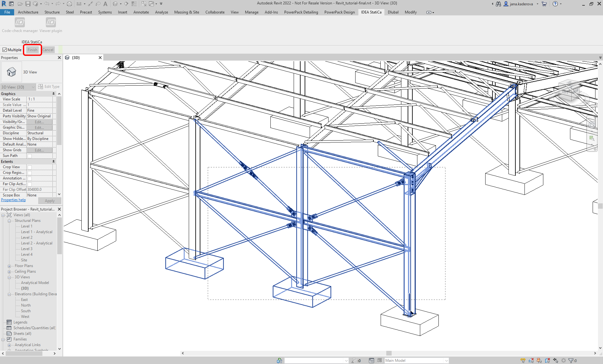Uncheck the Multiple option
The height and width of the screenshot is (364, 603).
4,50
